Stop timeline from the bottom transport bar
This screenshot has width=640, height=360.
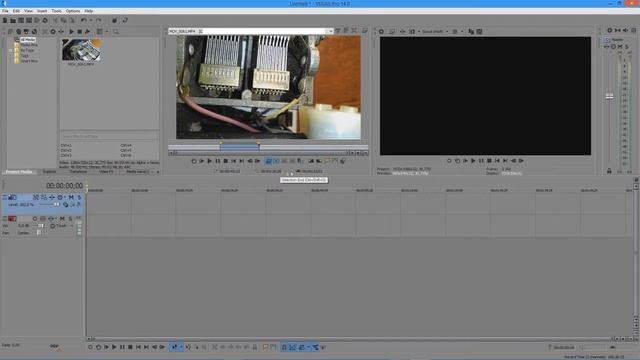130,347
